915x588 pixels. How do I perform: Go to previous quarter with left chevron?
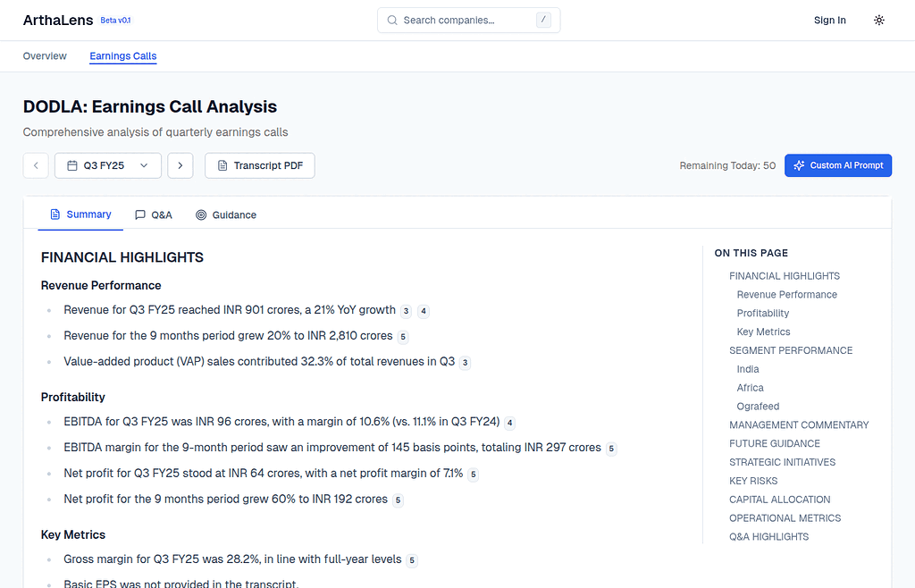(x=36, y=165)
